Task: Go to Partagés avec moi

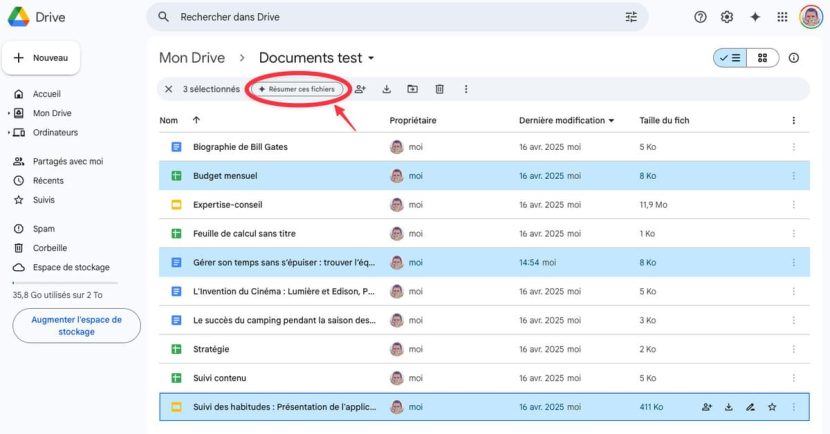Action: point(67,161)
